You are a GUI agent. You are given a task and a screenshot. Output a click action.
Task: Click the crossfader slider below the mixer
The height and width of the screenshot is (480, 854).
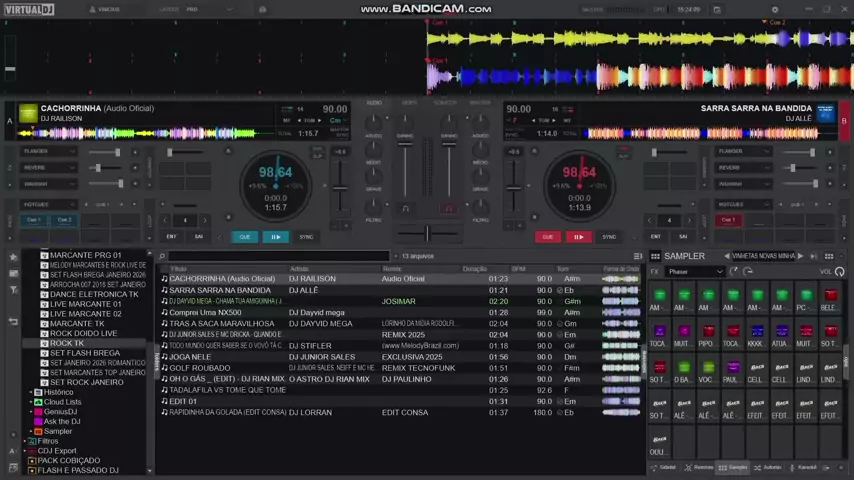(427, 233)
